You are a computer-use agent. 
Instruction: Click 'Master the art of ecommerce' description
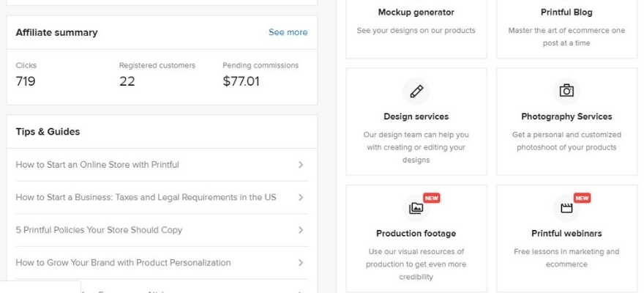pyautogui.click(x=566, y=37)
